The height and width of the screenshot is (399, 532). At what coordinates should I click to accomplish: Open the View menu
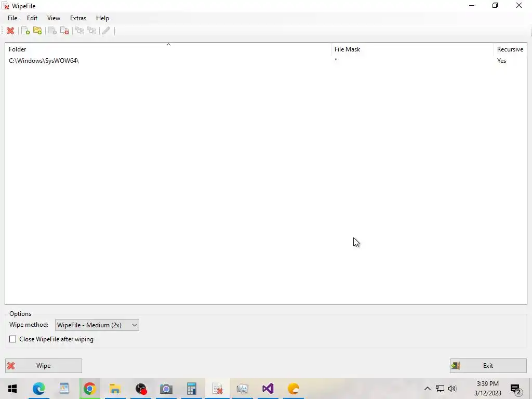tap(54, 18)
